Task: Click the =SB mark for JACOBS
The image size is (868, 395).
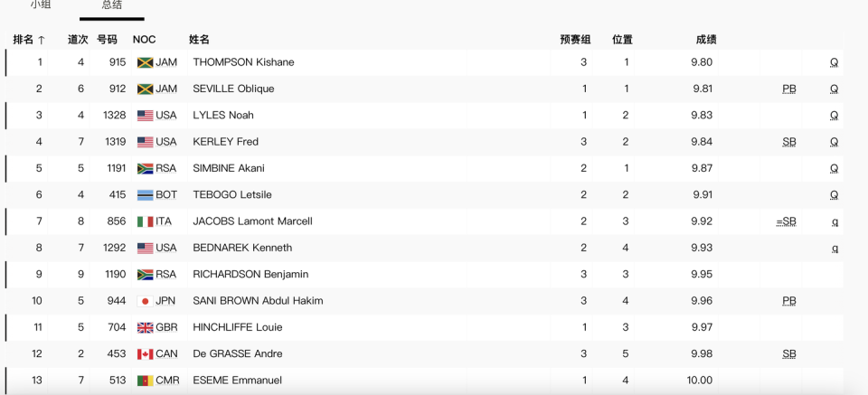Action: click(786, 221)
